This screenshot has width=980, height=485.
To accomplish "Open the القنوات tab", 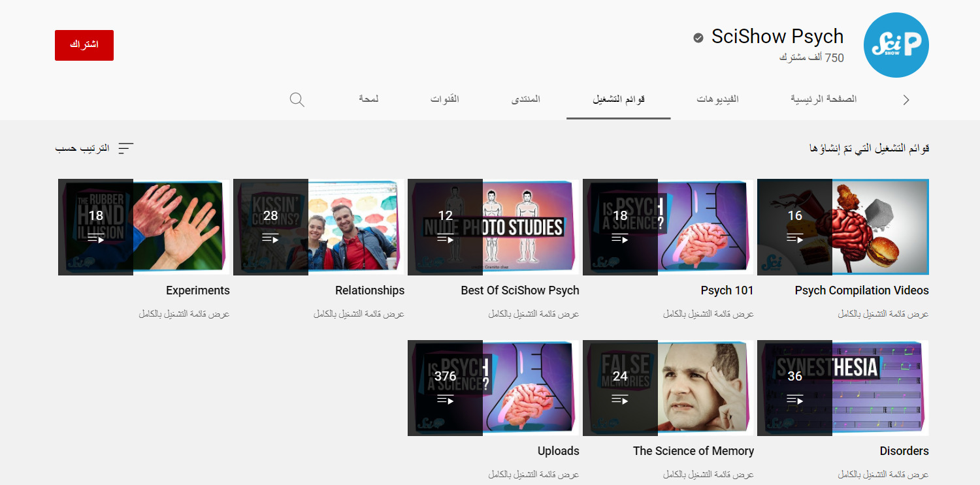I will click(445, 99).
